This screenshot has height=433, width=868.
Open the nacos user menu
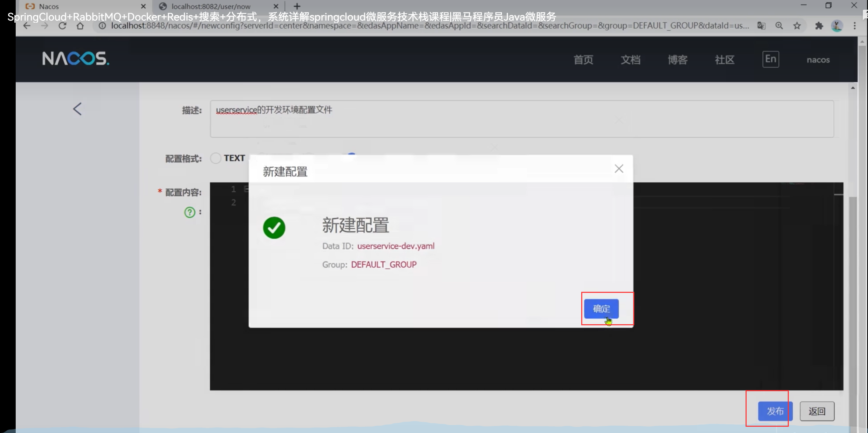click(818, 60)
